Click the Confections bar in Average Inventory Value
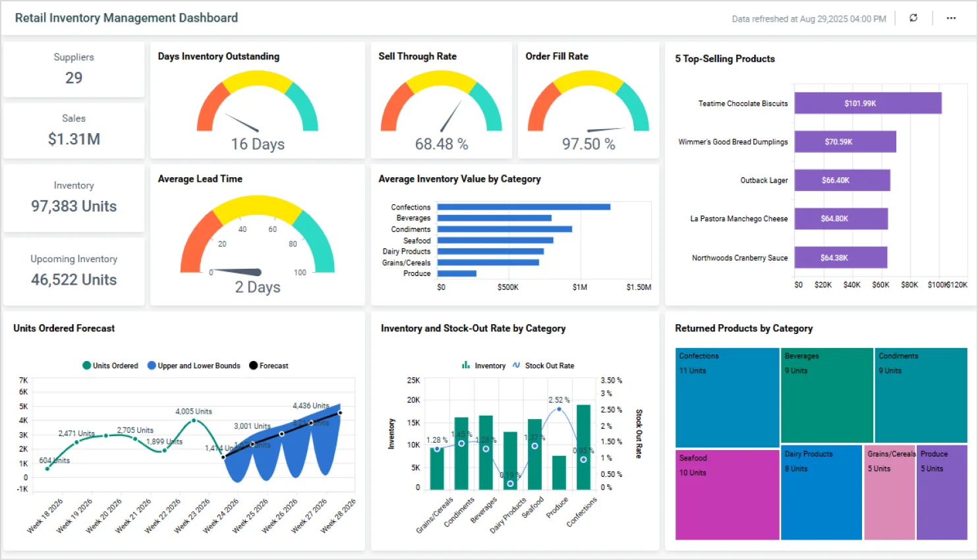Screen dimensions: 978x560 pyautogui.click(x=524, y=206)
